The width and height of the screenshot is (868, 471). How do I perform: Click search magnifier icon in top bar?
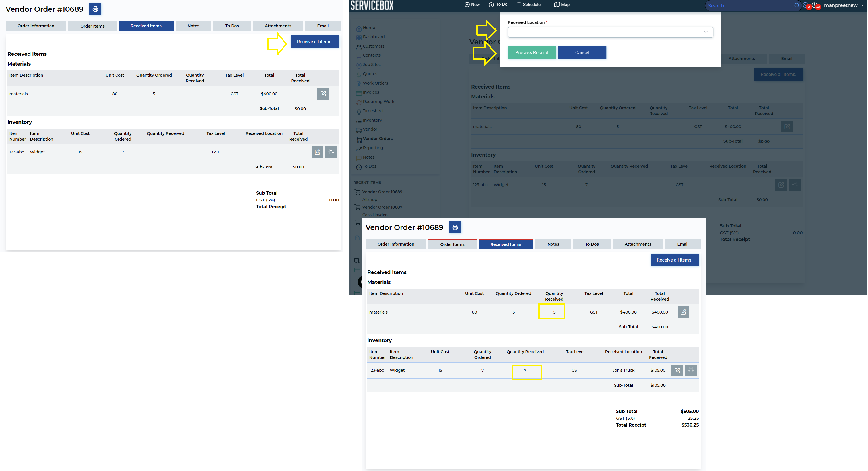coord(796,5)
